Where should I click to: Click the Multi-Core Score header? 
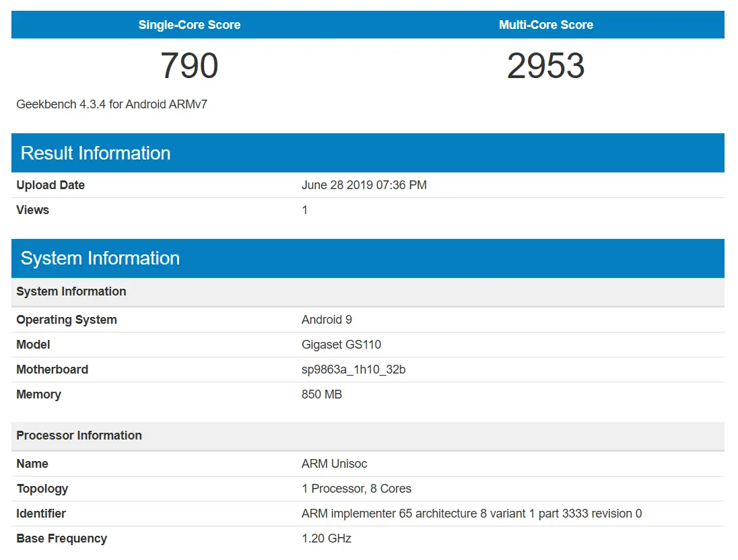tap(545, 25)
